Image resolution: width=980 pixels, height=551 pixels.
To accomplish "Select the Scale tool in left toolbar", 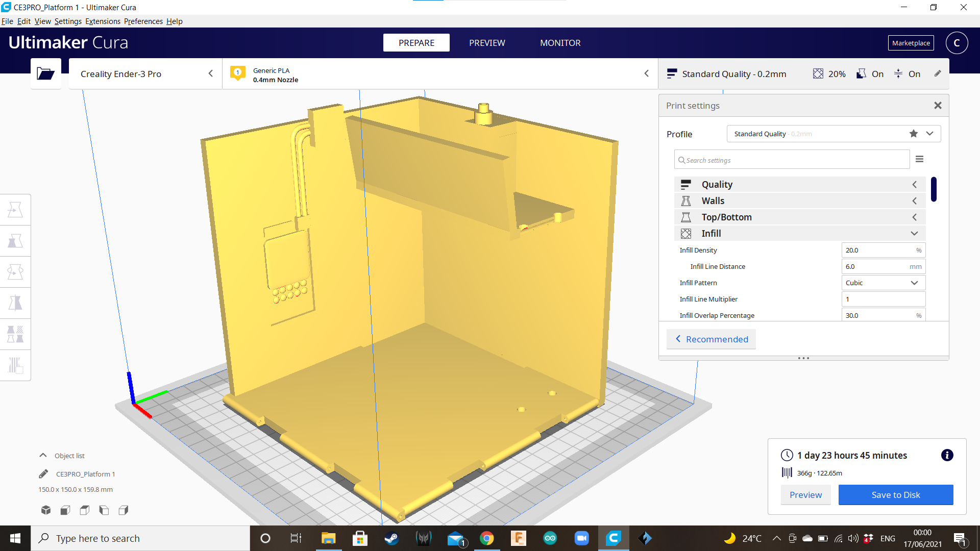I will pyautogui.click(x=15, y=241).
